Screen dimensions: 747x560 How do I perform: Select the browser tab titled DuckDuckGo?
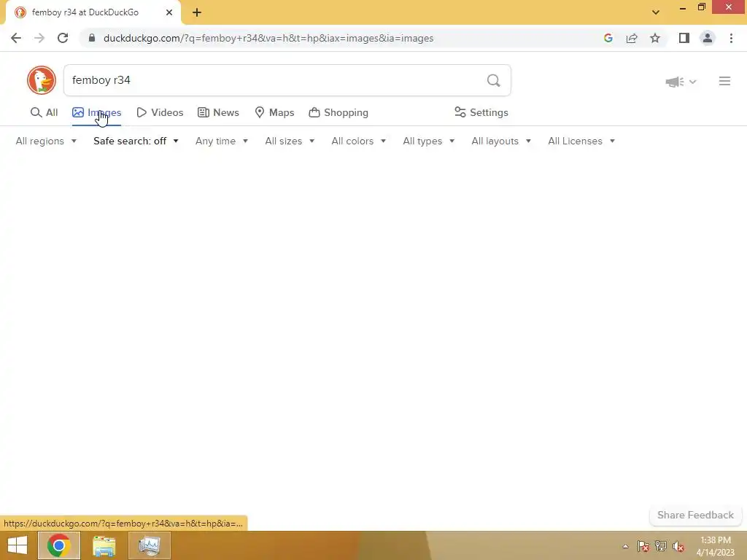[x=93, y=13]
